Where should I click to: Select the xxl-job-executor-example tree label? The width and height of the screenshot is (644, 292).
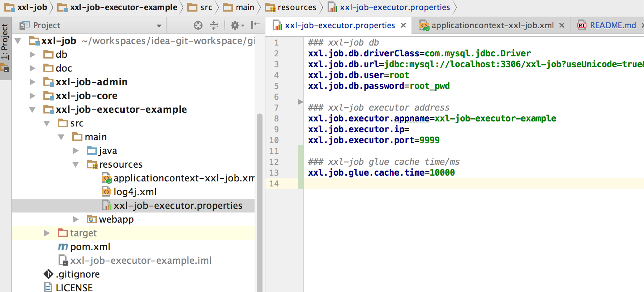(121, 109)
